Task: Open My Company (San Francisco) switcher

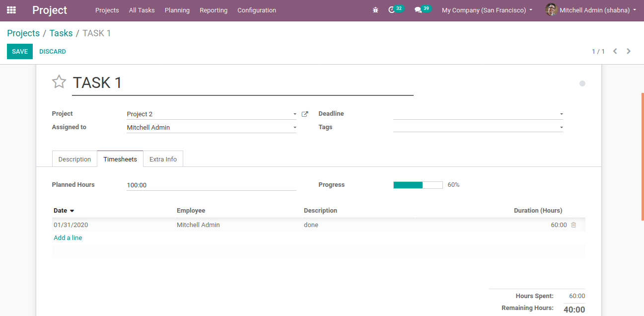Action: (x=487, y=10)
